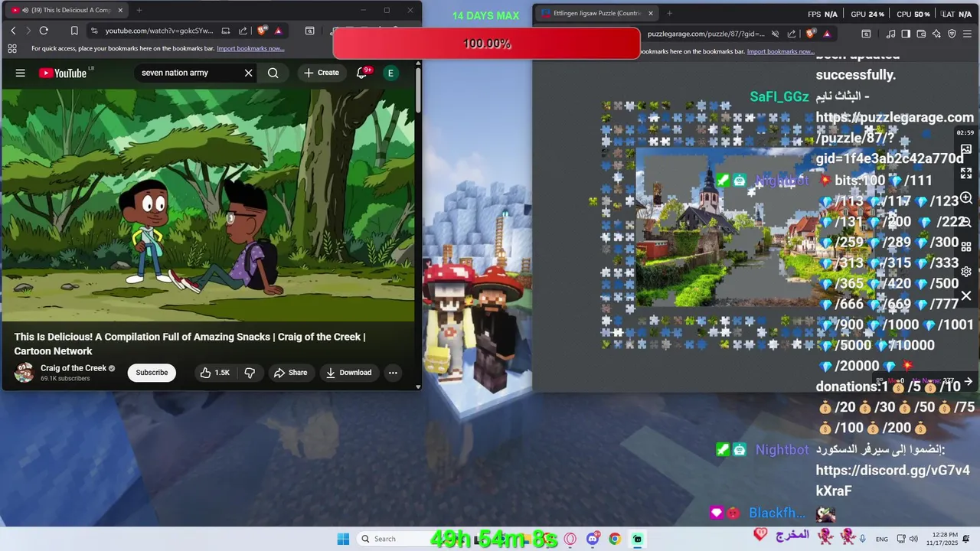Open apps grid icon on YouTube bookmarks bar
Screen dimensions: 980x551
coord(12,48)
